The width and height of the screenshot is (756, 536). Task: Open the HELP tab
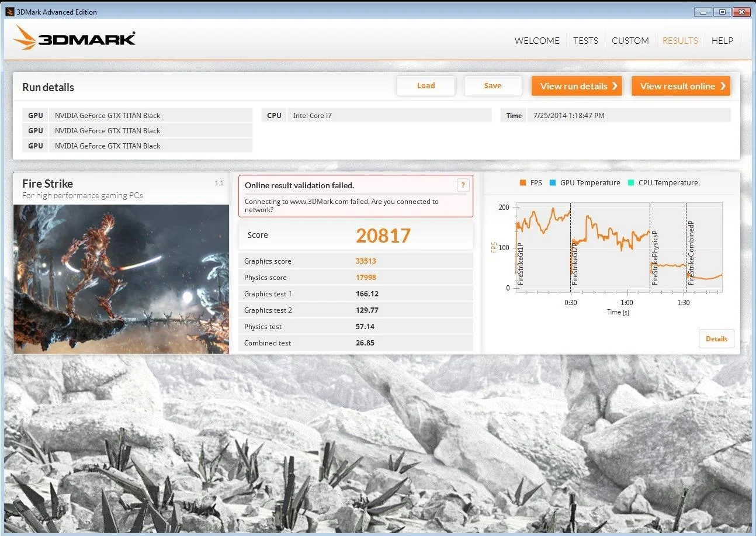click(722, 40)
